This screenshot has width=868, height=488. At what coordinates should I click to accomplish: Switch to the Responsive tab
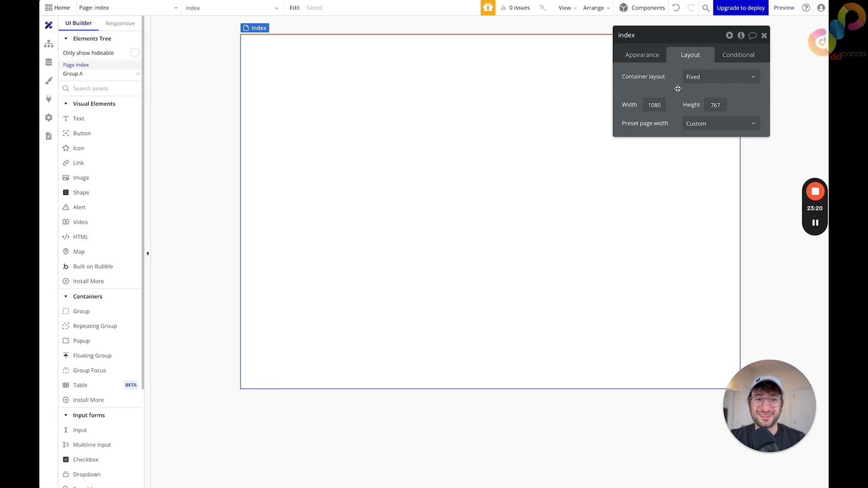120,23
